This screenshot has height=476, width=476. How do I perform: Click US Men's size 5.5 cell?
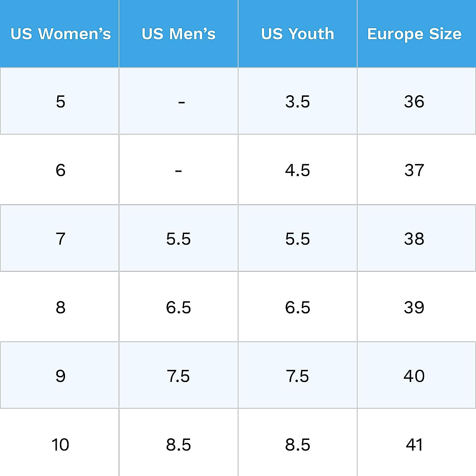pyautogui.click(x=178, y=239)
